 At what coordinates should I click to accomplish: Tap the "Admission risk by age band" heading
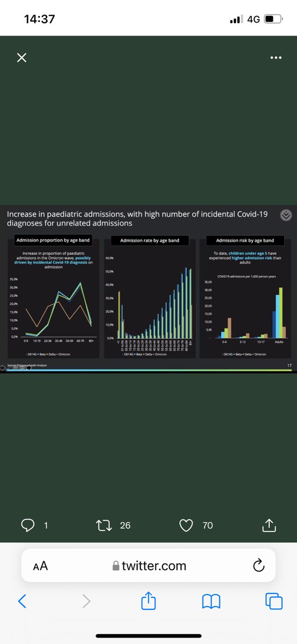point(245,240)
